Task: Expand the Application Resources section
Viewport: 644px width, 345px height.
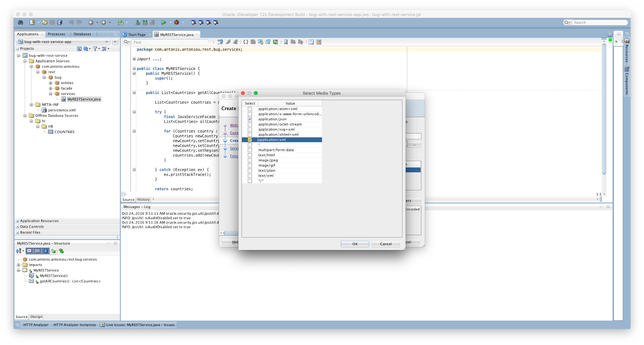Action: pos(17,221)
